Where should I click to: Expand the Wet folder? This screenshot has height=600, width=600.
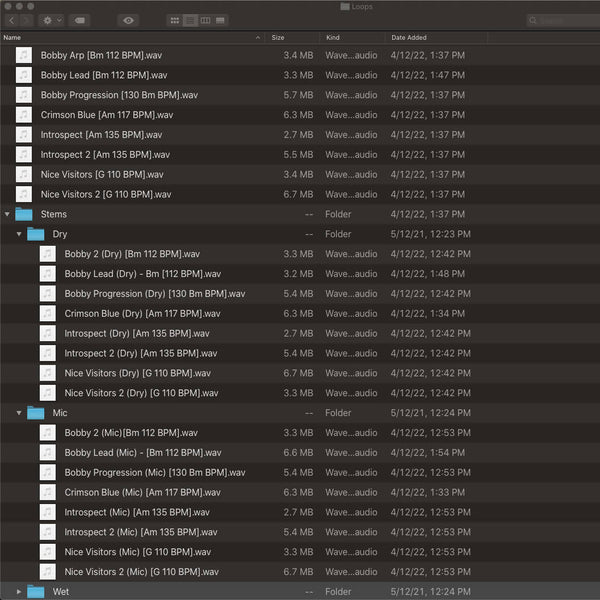pyautogui.click(x=19, y=592)
